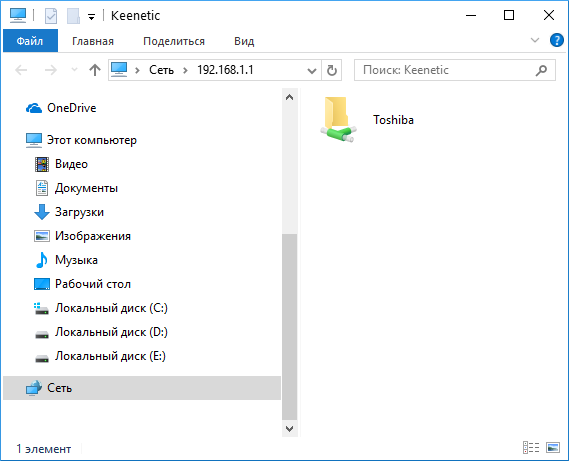Open the Поделиться ribbon tab
The image size is (569, 461).
click(x=174, y=41)
